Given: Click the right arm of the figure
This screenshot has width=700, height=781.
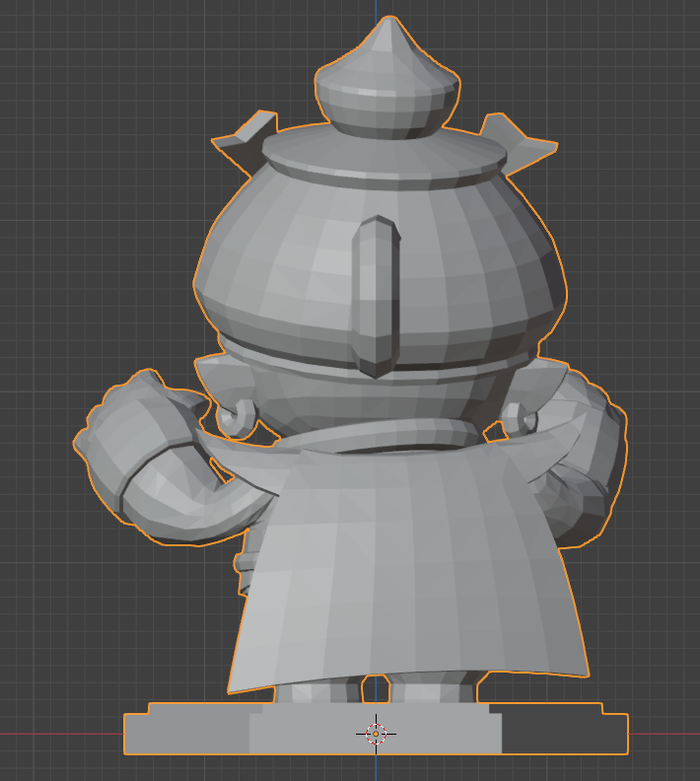Looking at the screenshot, I should (x=583, y=461).
